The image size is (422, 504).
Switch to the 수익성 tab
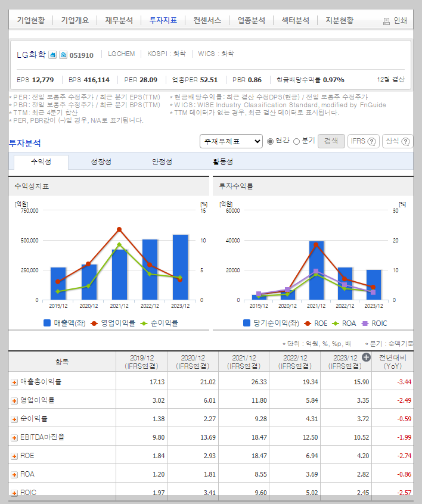coord(41,161)
